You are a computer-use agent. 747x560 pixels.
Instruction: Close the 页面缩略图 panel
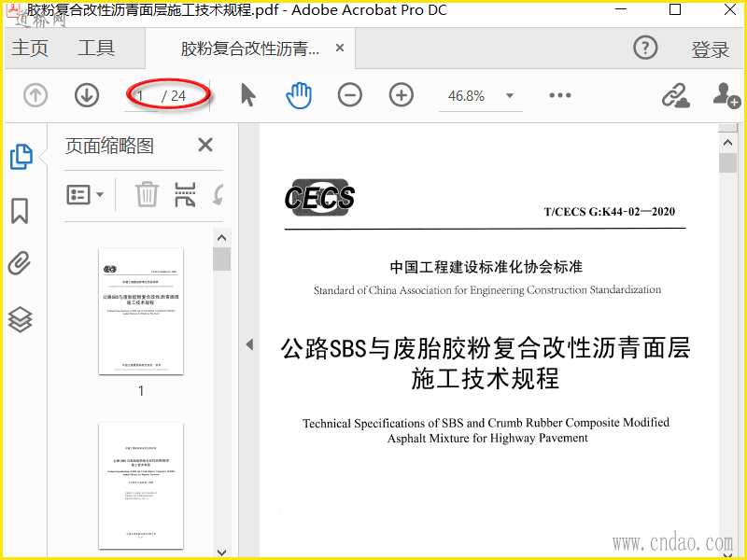coord(205,145)
